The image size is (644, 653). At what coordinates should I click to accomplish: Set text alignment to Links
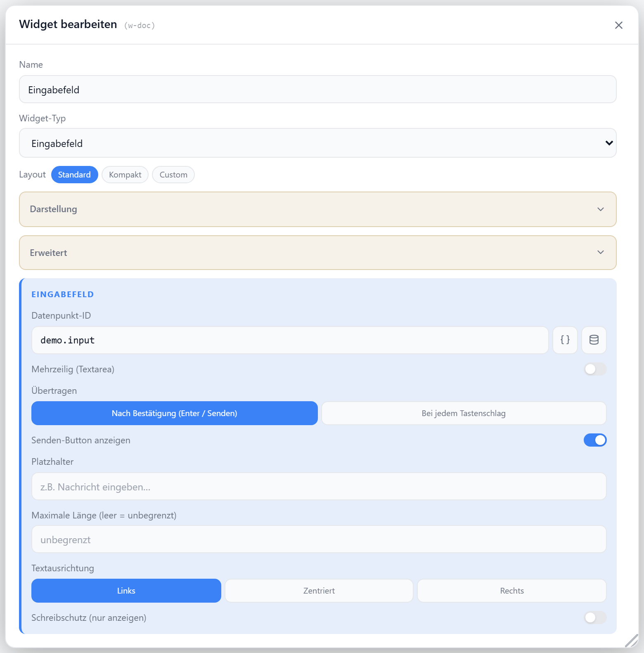(x=126, y=591)
